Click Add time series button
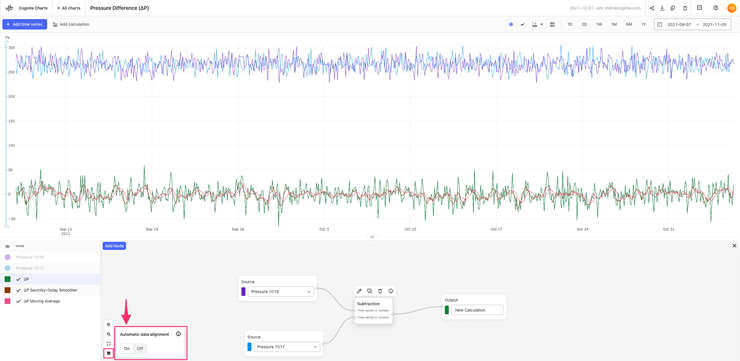Image resolution: width=740 pixels, height=361 pixels. tap(25, 24)
